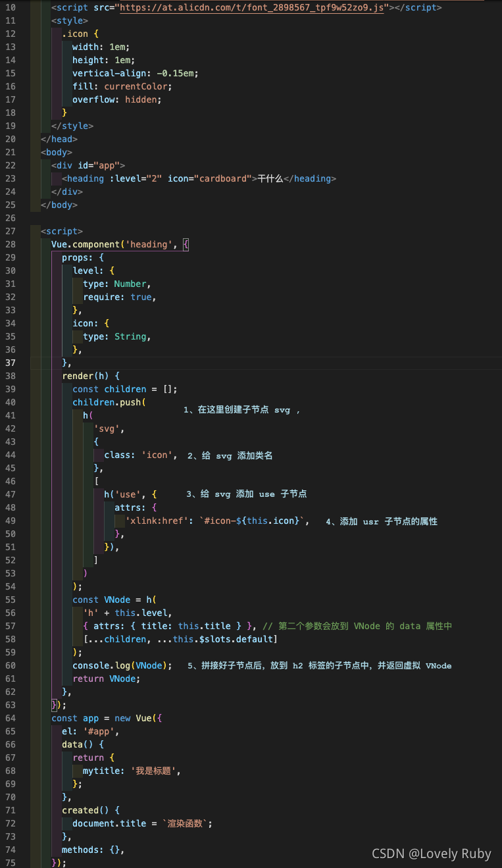
Task: Click line number 37 in the gutter
Action: [x=11, y=363]
